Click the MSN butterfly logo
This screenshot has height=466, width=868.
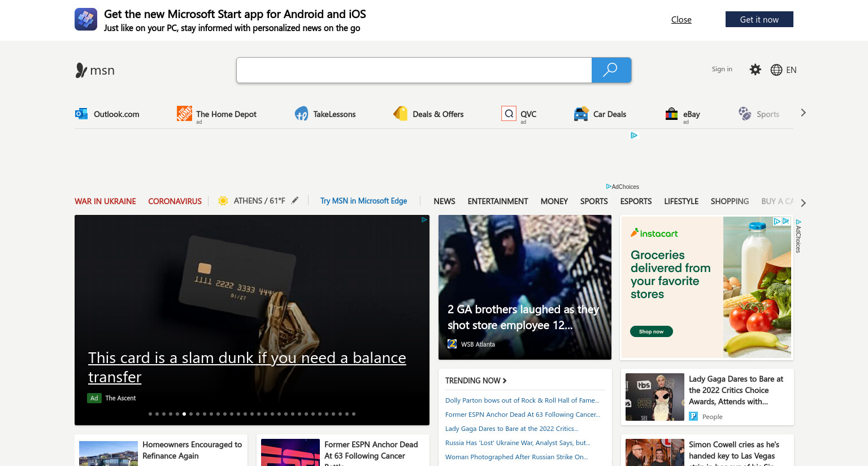click(81, 70)
